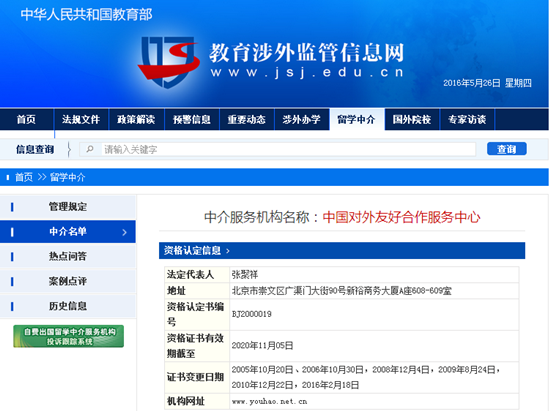Click the www.youhao.net.cn website value

(x=269, y=402)
